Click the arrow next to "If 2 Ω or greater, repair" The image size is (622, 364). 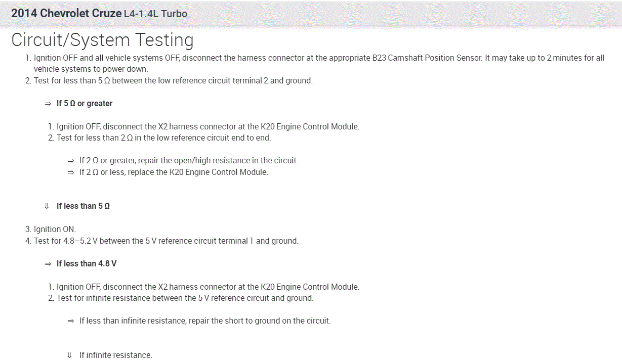[70, 161]
